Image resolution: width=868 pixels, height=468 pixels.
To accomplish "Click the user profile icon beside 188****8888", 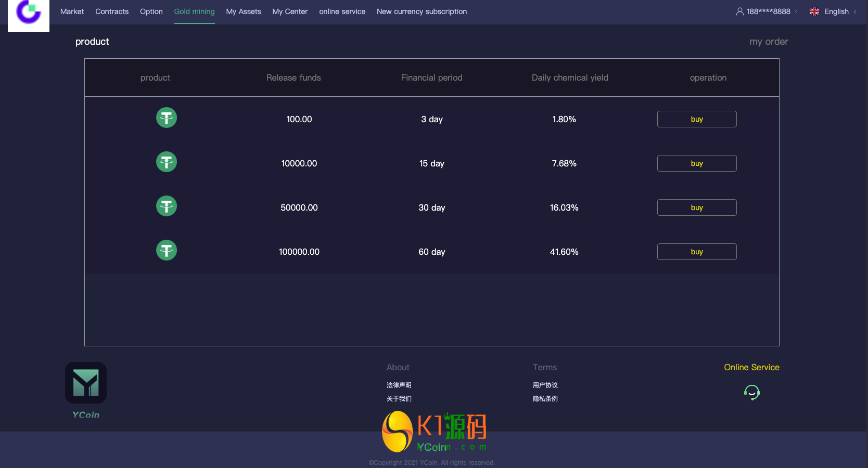I will pyautogui.click(x=739, y=11).
